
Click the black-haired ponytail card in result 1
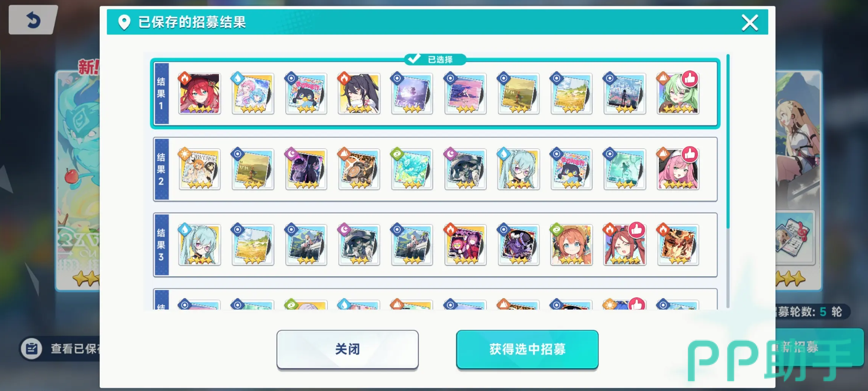(359, 93)
